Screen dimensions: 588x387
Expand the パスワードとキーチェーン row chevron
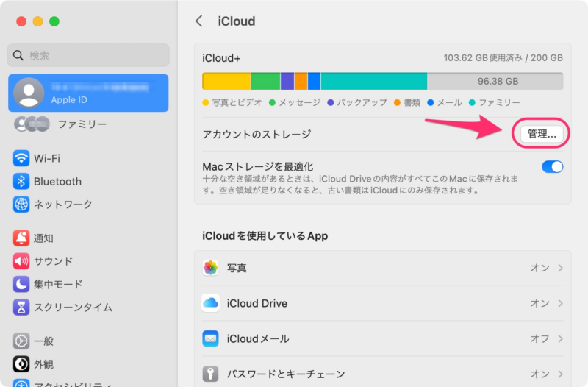click(x=560, y=374)
